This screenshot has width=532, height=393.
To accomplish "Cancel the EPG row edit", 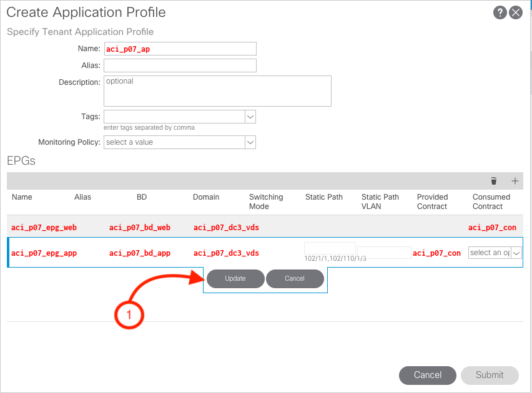I will (295, 279).
